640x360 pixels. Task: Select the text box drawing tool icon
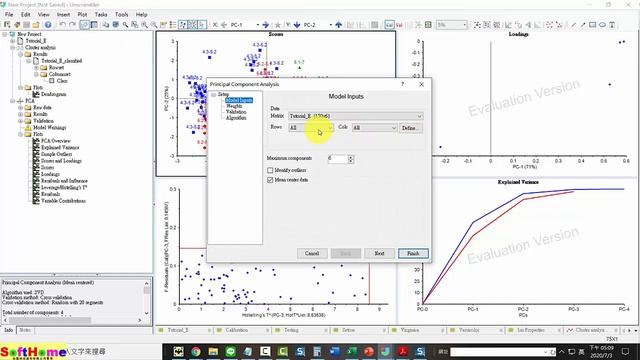[x=612, y=25]
